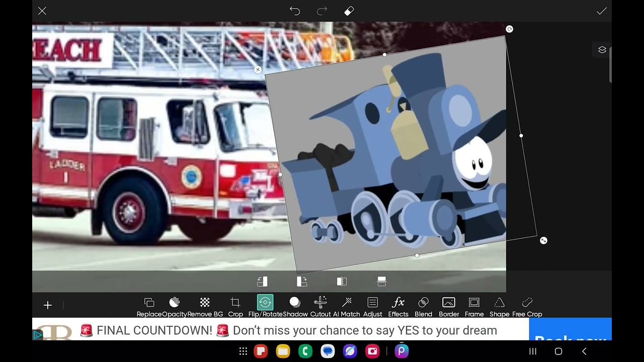Open the Messages app in taskbar
The image size is (644, 362).
tap(328, 351)
